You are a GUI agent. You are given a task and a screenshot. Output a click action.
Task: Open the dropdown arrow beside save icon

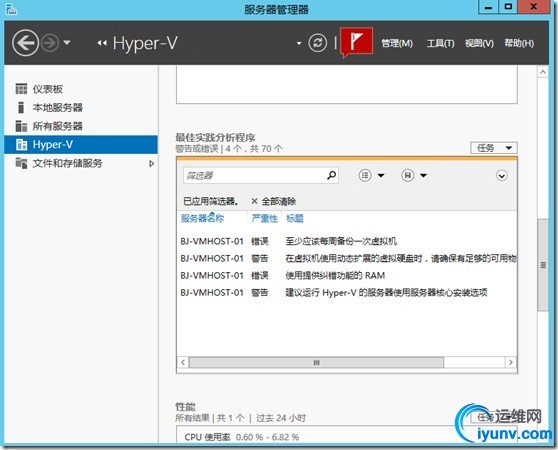click(x=423, y=175)
